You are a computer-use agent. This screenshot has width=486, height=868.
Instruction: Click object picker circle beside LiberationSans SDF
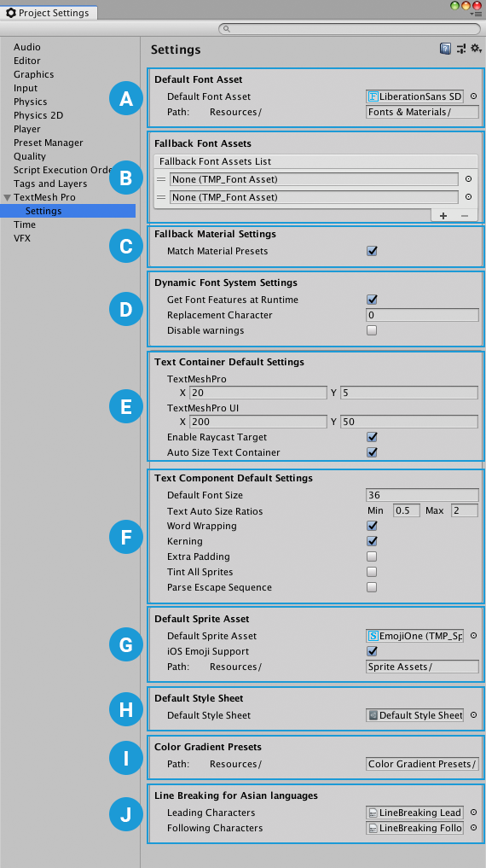[x=474, y=96]
